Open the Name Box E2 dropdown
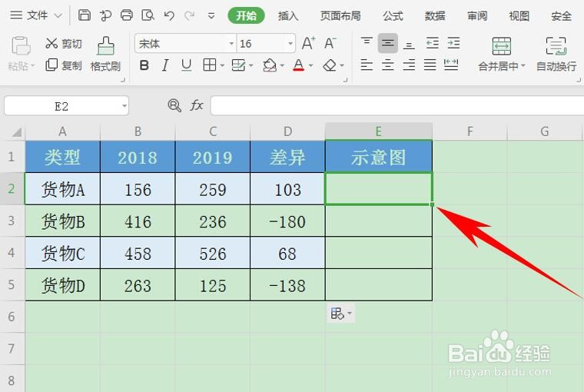The image size is (584, 392). coord(124,106)
